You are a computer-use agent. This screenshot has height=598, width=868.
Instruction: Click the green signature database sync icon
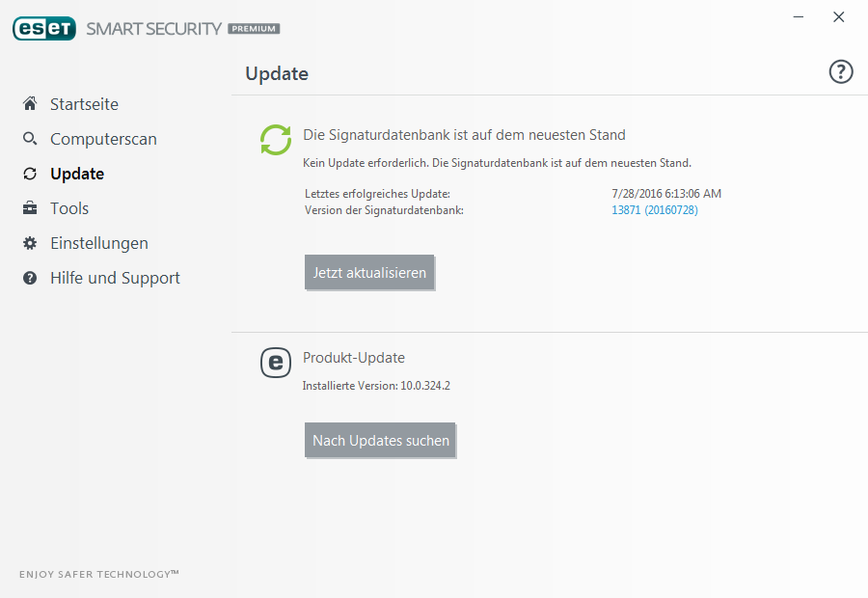point(276,140)
